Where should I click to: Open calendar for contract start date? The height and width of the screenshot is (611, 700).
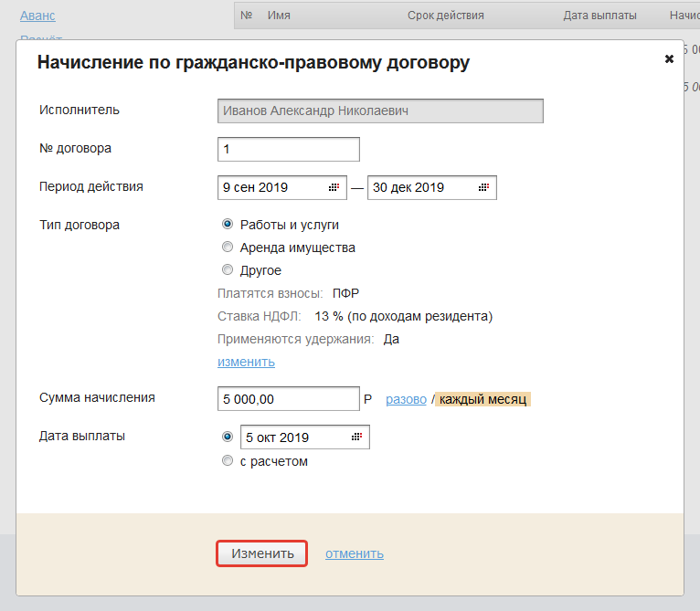click(334, 187)
